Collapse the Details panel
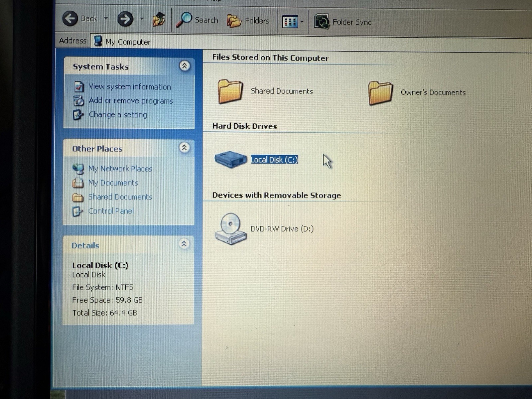 pos(184,244)
